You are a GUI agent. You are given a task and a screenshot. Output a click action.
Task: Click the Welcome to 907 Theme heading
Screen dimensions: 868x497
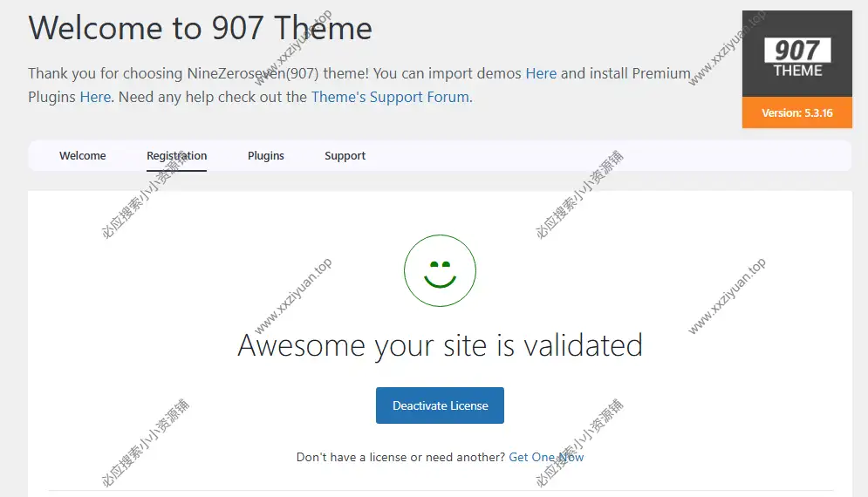[201, 28]
